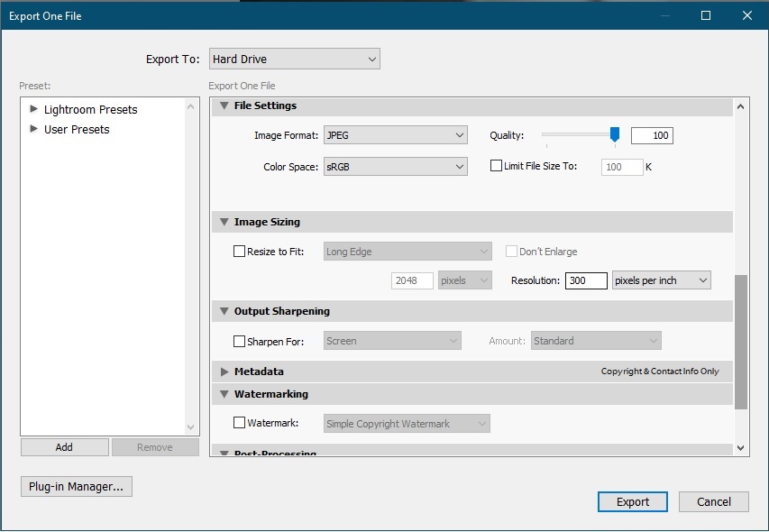The width and height of the screenshot is (769, 532).
Task: Open the Image Format JPEG dropdown
Action: (x=395, y=136)
